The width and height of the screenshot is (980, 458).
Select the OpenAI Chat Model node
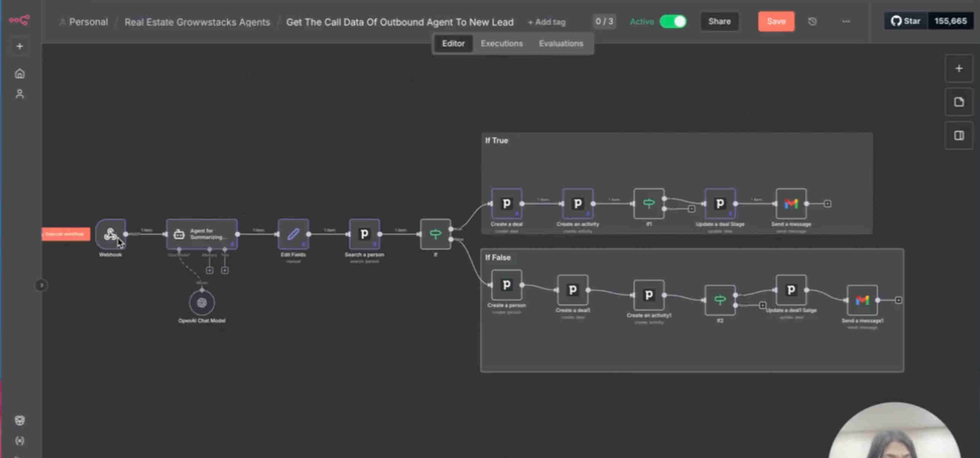pyautogui.click(x=201, y=303)
